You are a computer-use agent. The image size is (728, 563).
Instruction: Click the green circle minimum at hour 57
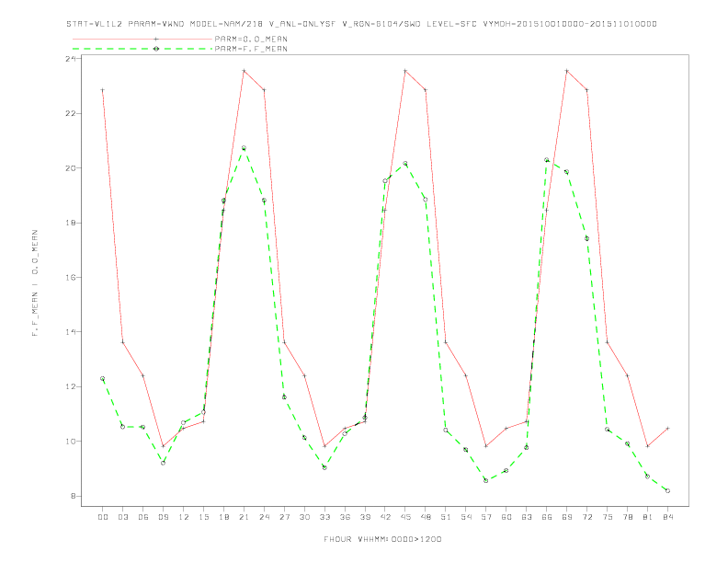click(x=486, y=481)
